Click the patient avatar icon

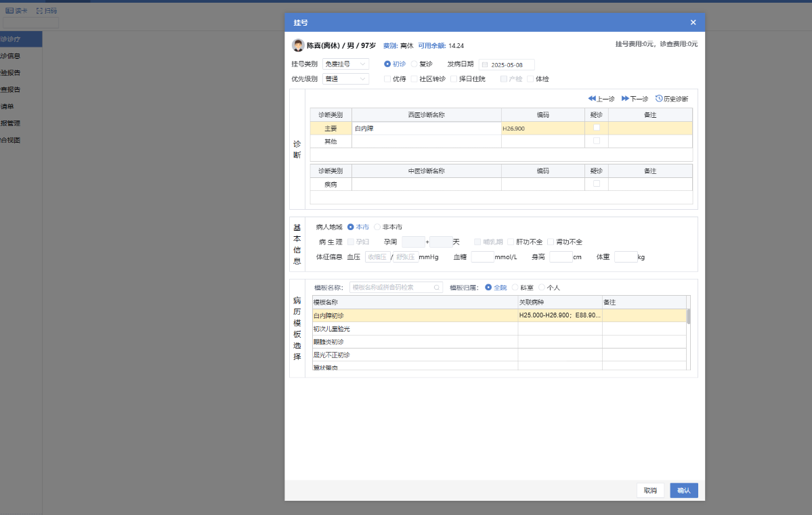pyautogui.click(x=298, y=45)
